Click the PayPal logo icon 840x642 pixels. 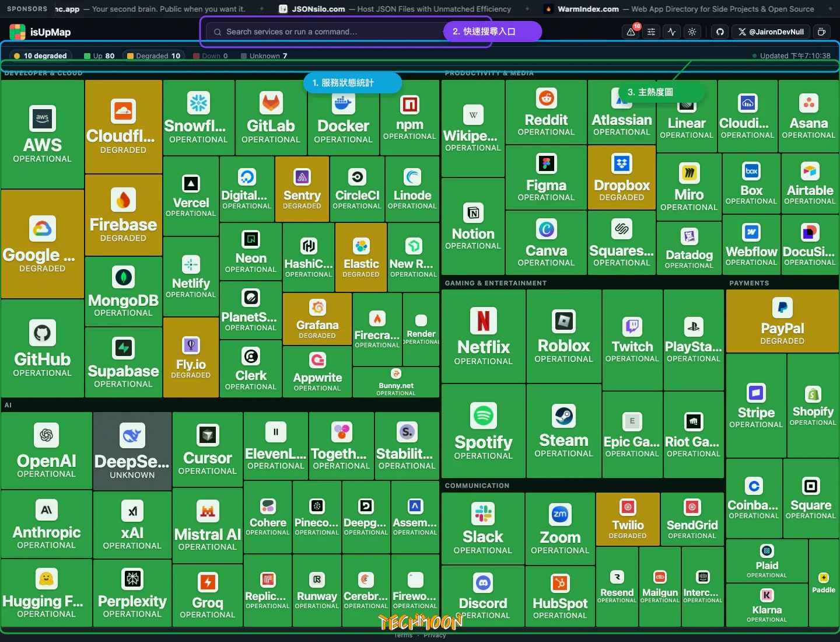(x=782, y=307)
